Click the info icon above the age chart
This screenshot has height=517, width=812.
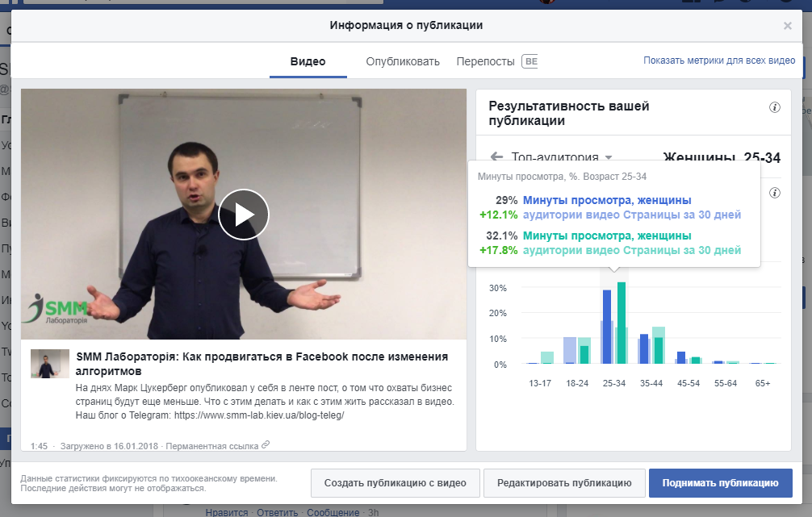pyautogui.click(x=775, y=193)
